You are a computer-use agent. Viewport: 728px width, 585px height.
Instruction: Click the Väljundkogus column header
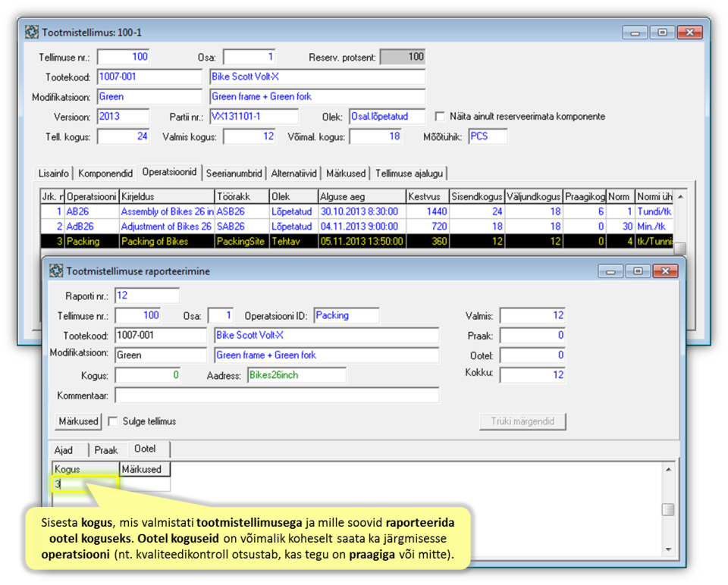[x=533, y=197]
